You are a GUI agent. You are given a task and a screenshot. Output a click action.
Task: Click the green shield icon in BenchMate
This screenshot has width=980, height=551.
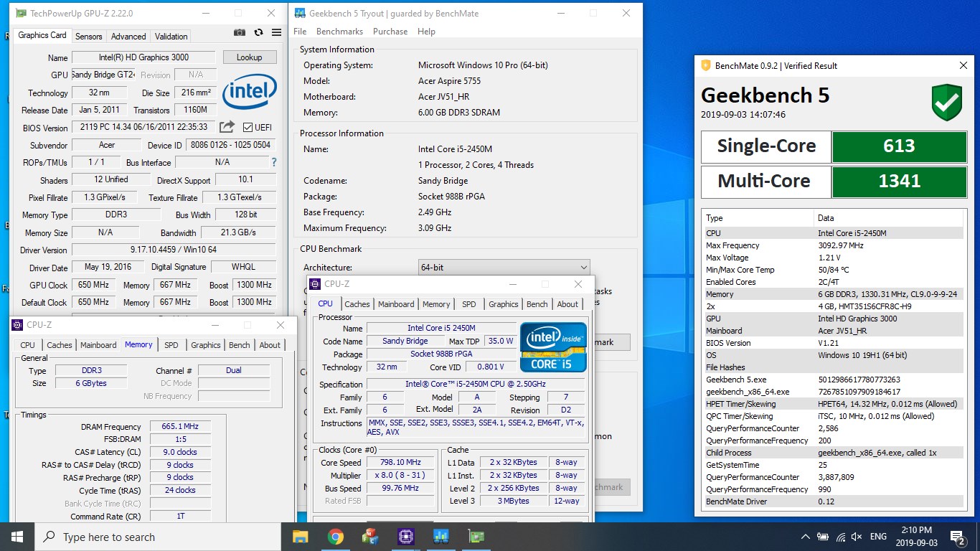946,102
